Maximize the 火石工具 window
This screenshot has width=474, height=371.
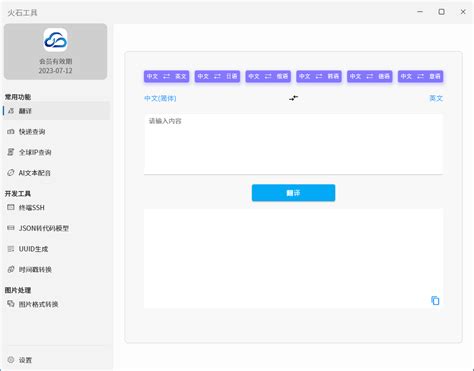coord(441,12)
